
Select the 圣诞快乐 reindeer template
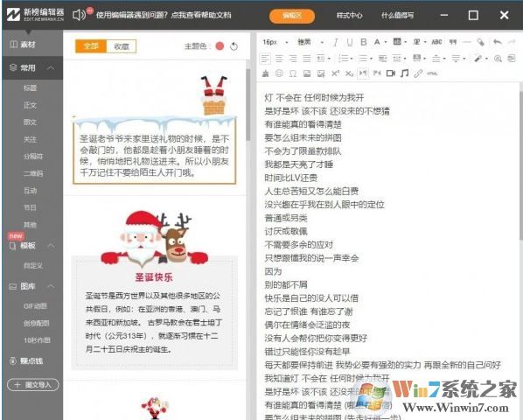[x=155, y=290]
